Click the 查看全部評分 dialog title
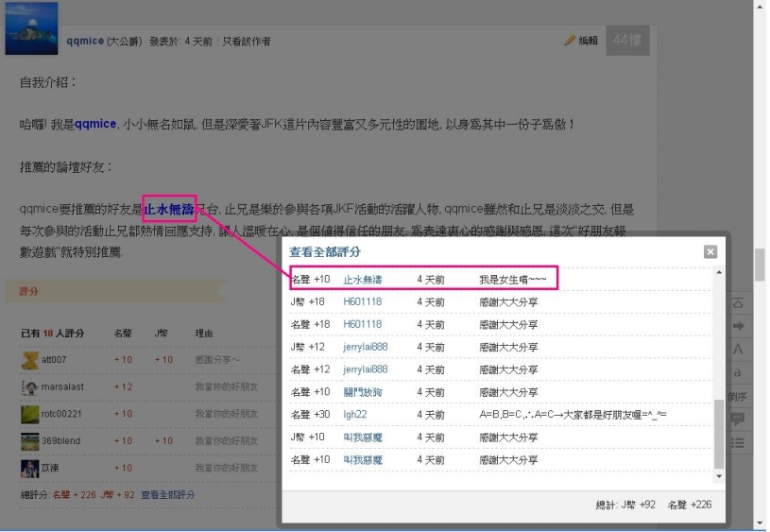Screen dimensions: 770x532 tap(325, 252)
